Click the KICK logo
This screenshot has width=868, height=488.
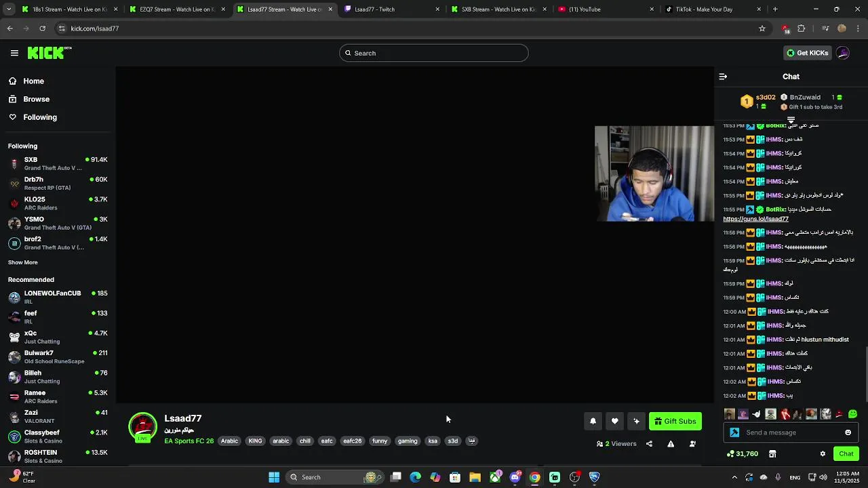(x=50, y=53)
